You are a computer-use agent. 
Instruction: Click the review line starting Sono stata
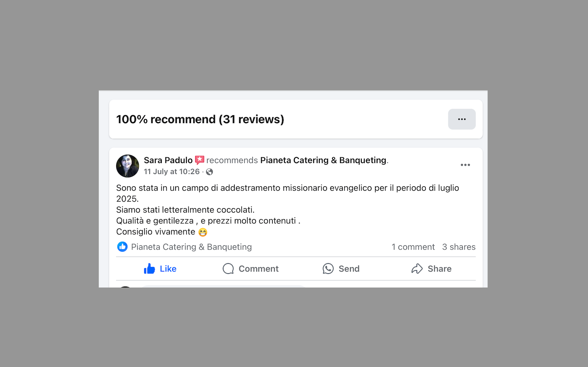coord(288,188)
